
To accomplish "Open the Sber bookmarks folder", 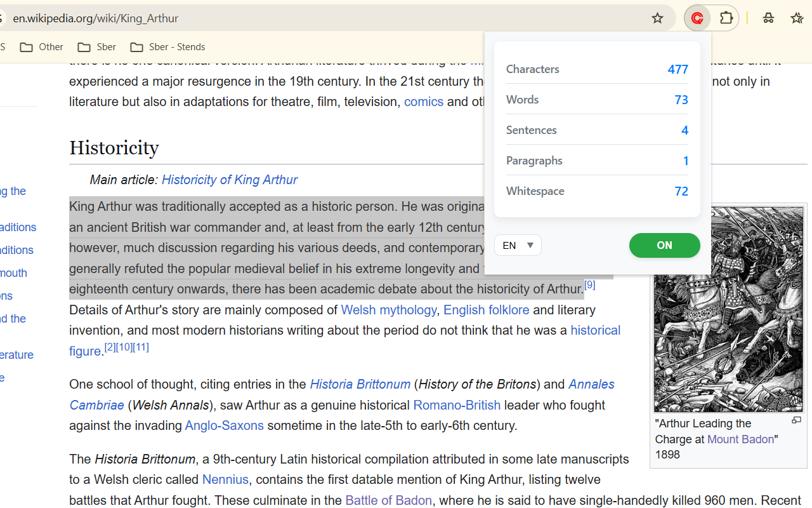I will point(97,47).
